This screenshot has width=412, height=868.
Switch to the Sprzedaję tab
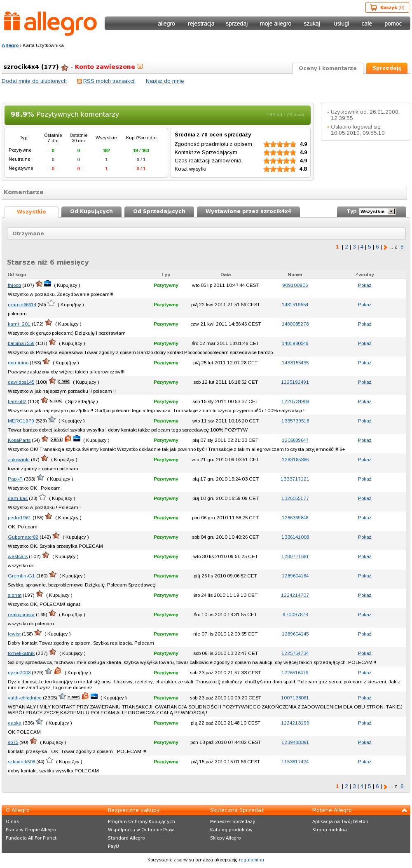[387, 68]
